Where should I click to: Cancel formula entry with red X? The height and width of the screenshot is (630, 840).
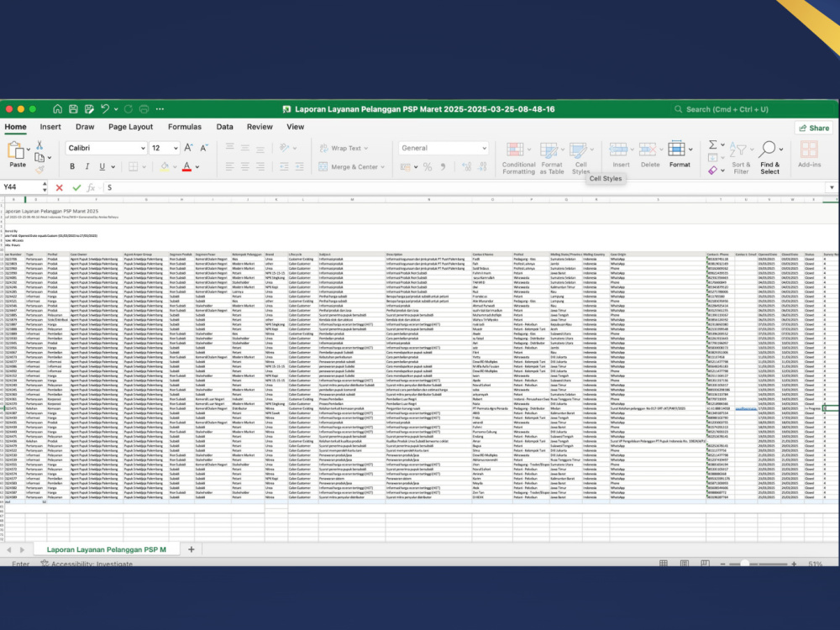tap(60, 187)
